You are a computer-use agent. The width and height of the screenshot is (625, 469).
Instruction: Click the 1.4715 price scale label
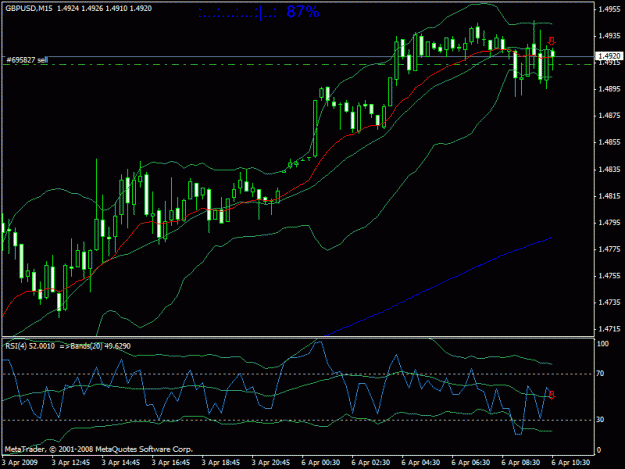[x=609, y=329]
